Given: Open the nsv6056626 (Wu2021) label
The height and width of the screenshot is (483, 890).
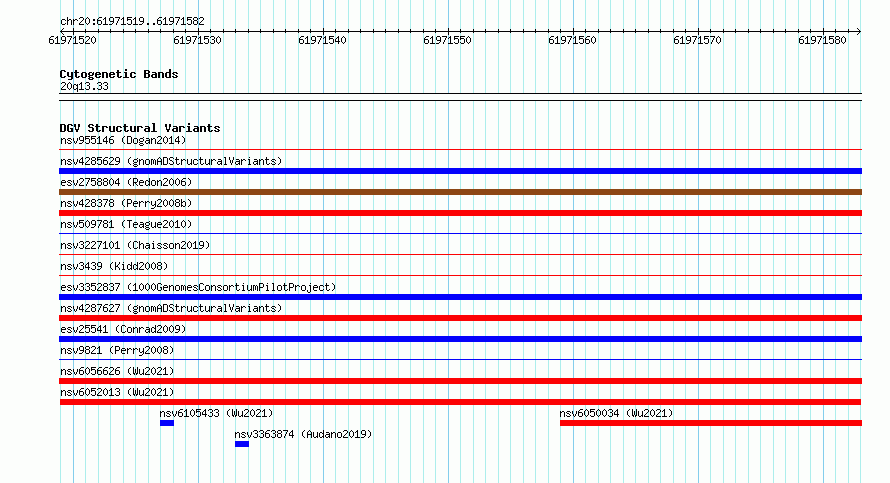Looking at the screenshot, I should click(117, 371).
